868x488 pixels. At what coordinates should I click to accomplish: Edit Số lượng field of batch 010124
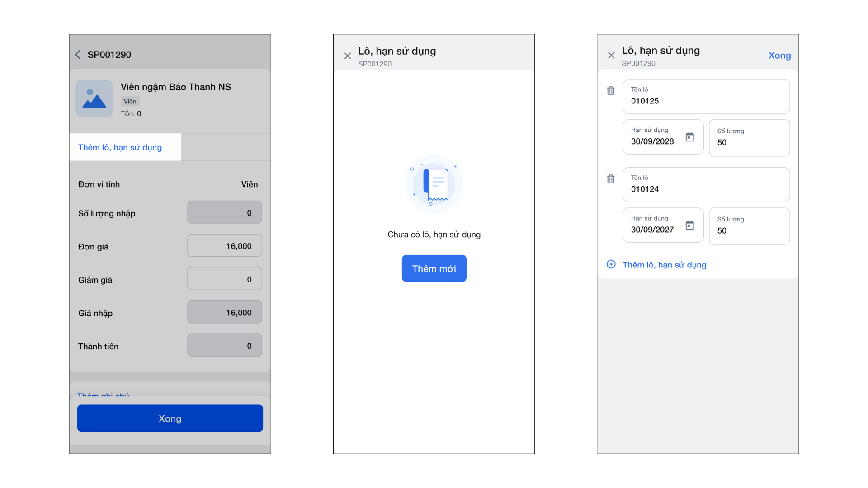pyautogui.click(x=749, y=226)
